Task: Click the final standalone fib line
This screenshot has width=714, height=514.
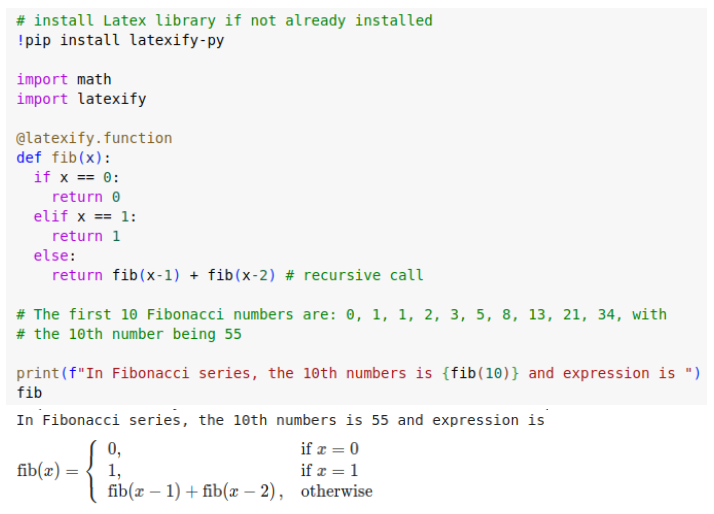Action: [29, 393]
